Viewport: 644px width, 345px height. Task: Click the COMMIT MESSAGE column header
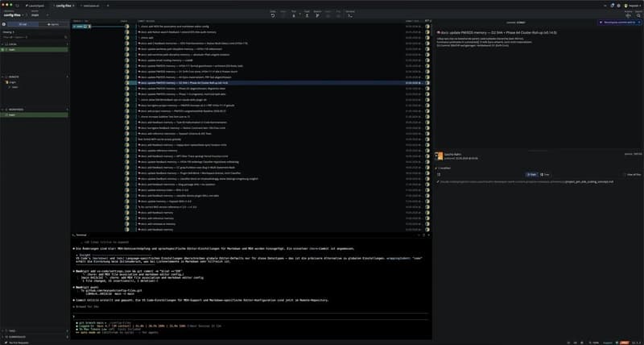point(146,21)
